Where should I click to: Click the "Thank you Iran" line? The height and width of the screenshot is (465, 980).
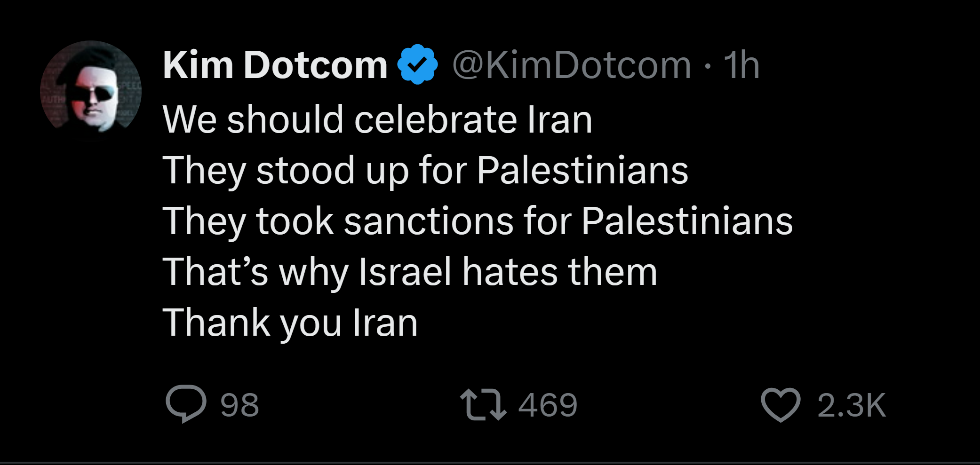coord(290,323)
